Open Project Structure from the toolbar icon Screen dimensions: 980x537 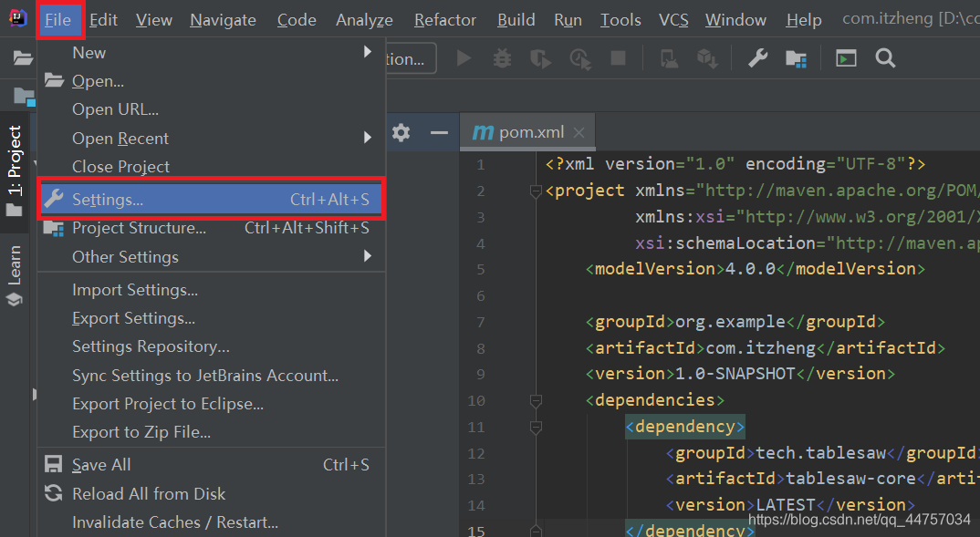point(796,58)
